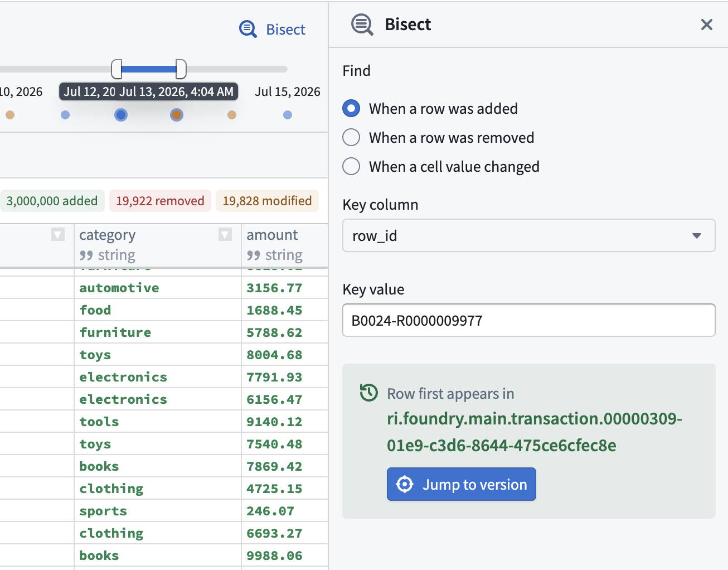Click Jump to version button
728x570 pixels.
pos(462,484)
